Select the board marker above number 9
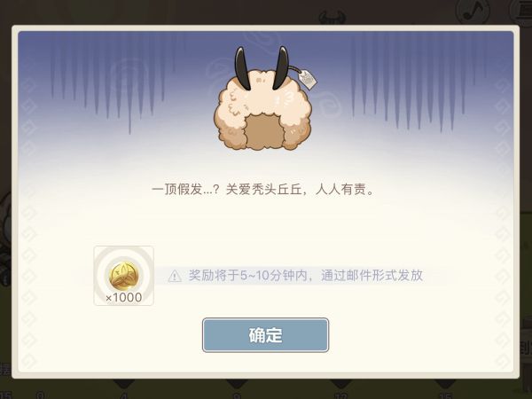 coord(237,384)
